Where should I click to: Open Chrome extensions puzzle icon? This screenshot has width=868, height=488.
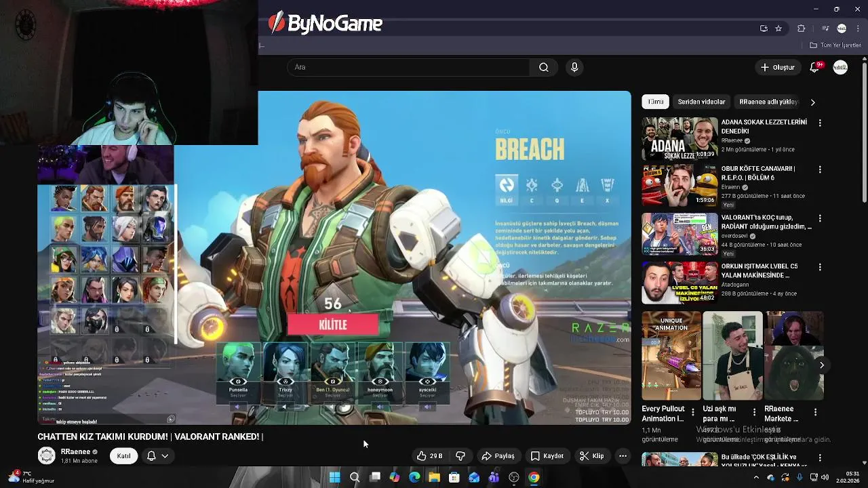tap(802, 28)
